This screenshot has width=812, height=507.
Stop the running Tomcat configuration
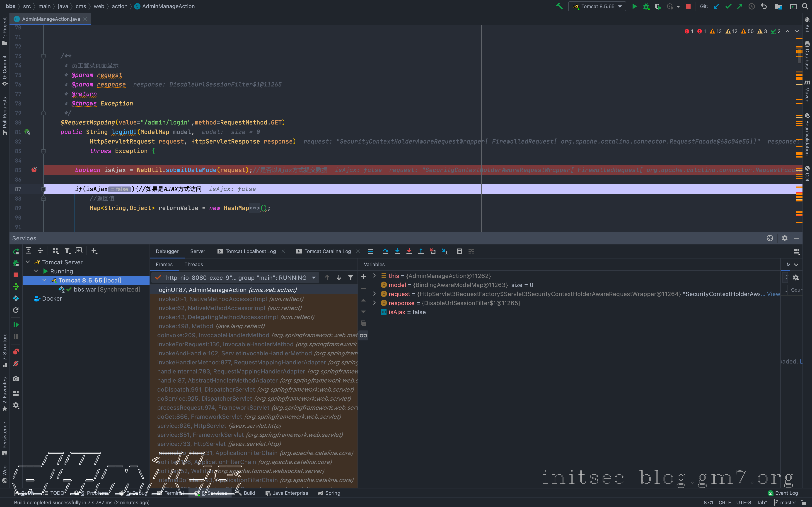pos(688,6)
